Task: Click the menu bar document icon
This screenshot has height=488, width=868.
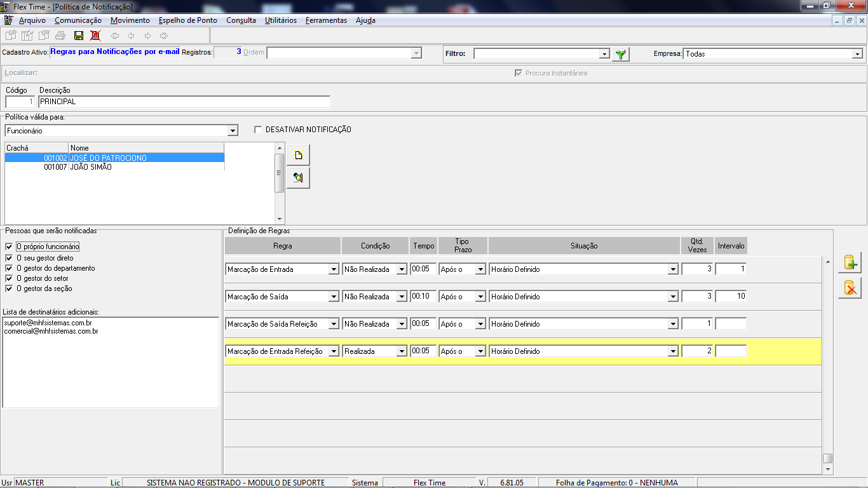Action: (8, 20)
